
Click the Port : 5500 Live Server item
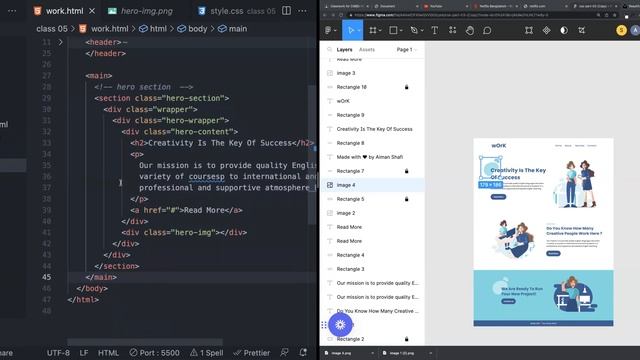click(155, 353)
